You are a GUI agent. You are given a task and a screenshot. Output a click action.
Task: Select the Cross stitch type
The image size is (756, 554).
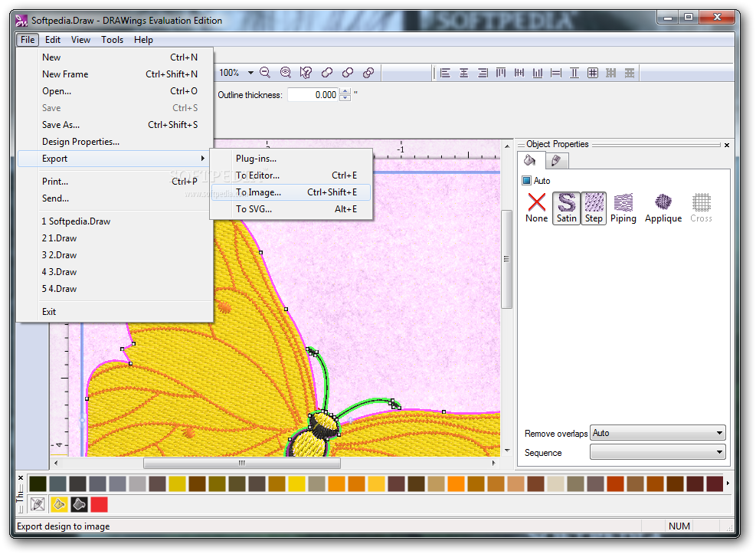pyautogui.click(x=702, y=208)
